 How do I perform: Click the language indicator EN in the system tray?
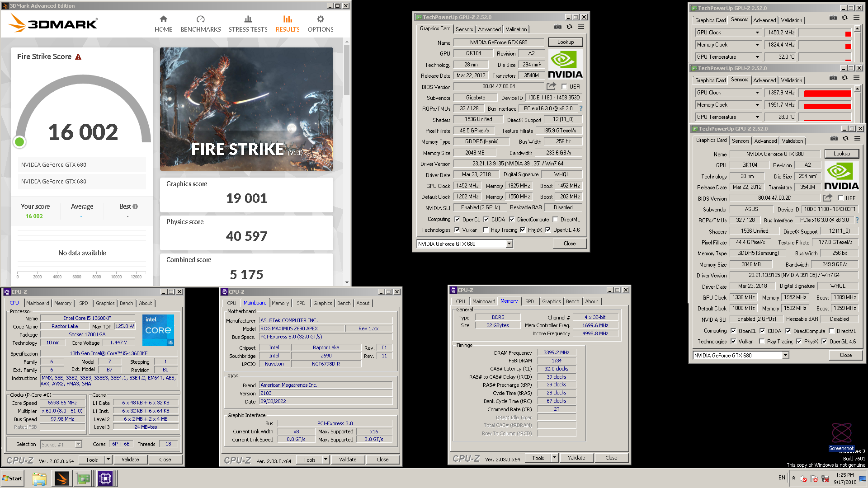pos(782,478)
